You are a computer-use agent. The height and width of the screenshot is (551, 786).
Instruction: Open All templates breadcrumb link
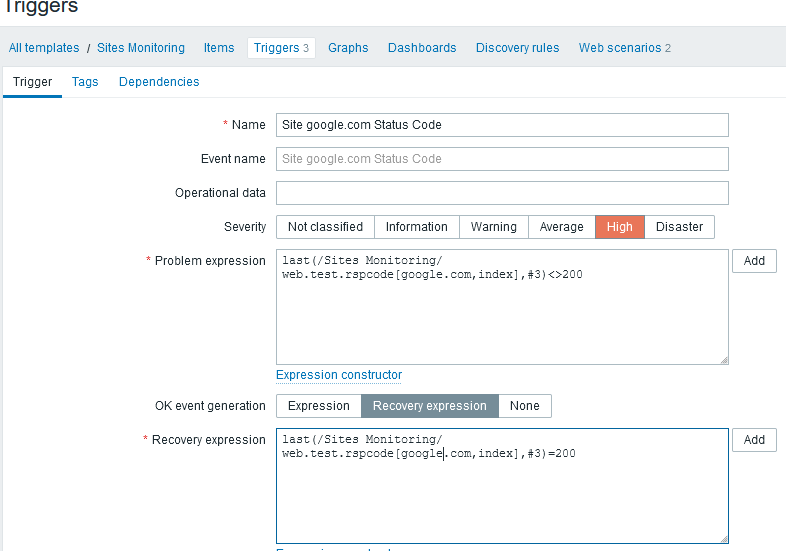click(44, 48)
